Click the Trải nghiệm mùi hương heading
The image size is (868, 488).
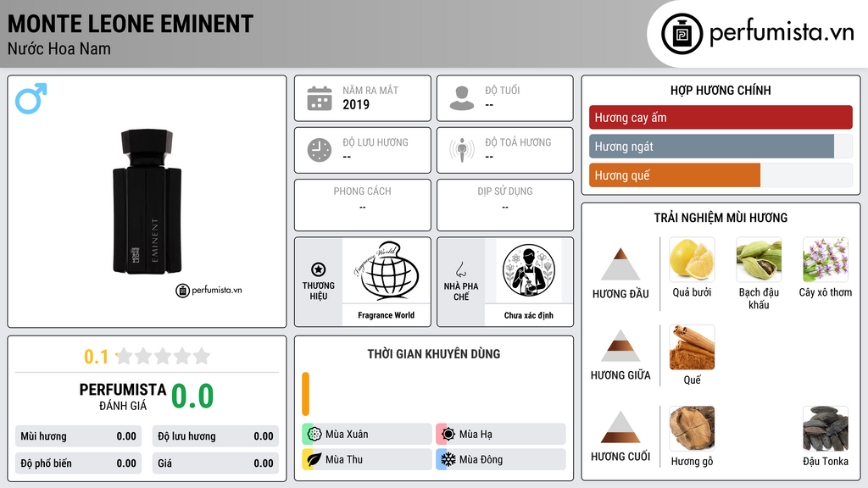click(x=721, y=218)
